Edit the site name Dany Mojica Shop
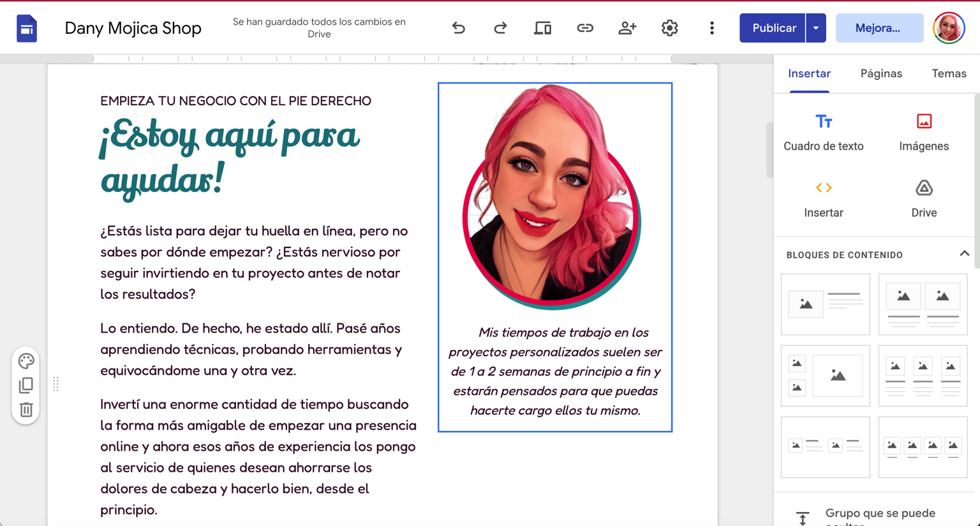 133,28
